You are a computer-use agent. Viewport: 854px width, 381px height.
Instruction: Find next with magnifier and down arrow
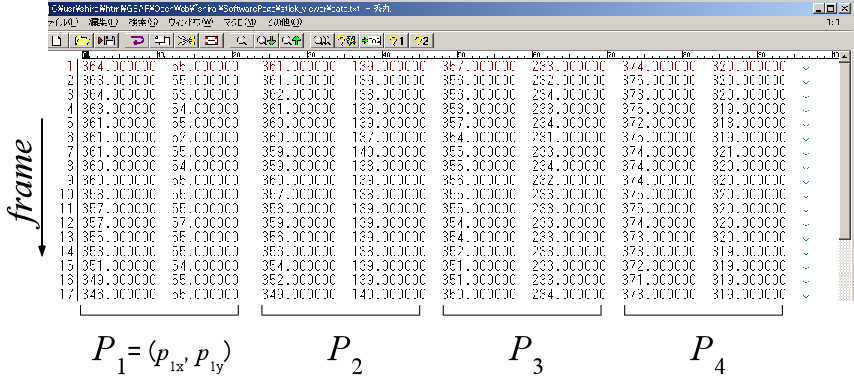[267, 40]
